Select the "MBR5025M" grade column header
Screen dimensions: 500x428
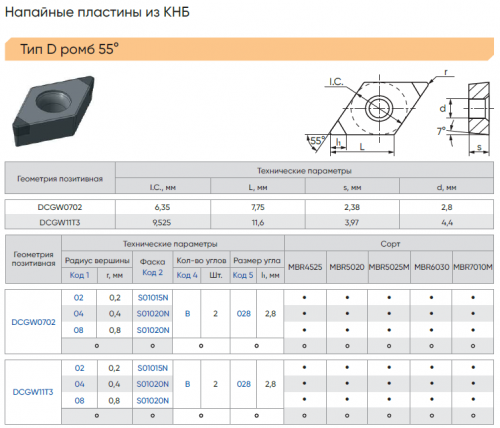[389, 267]
